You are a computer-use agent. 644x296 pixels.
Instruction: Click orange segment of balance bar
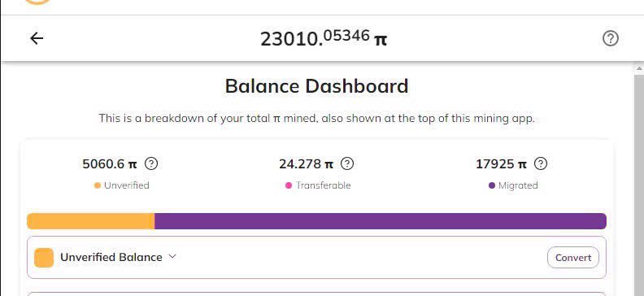coord(91,221)
